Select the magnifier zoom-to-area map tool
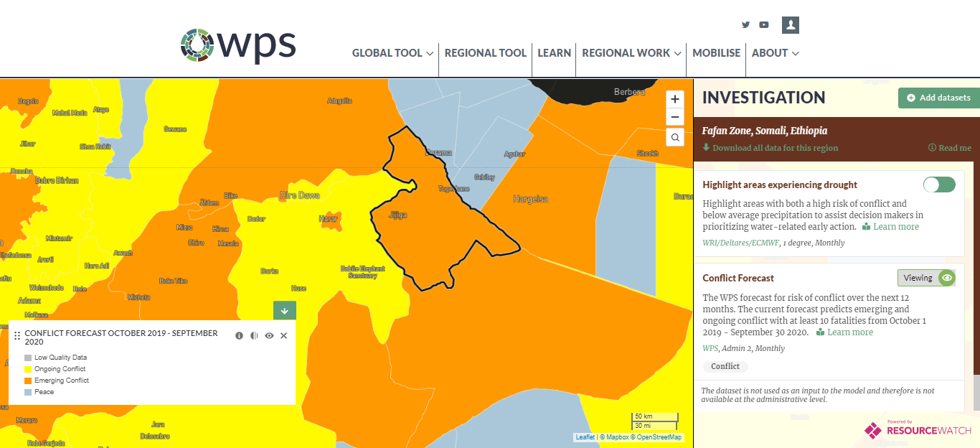Screen dimensions: 980x448 (674, 136)
